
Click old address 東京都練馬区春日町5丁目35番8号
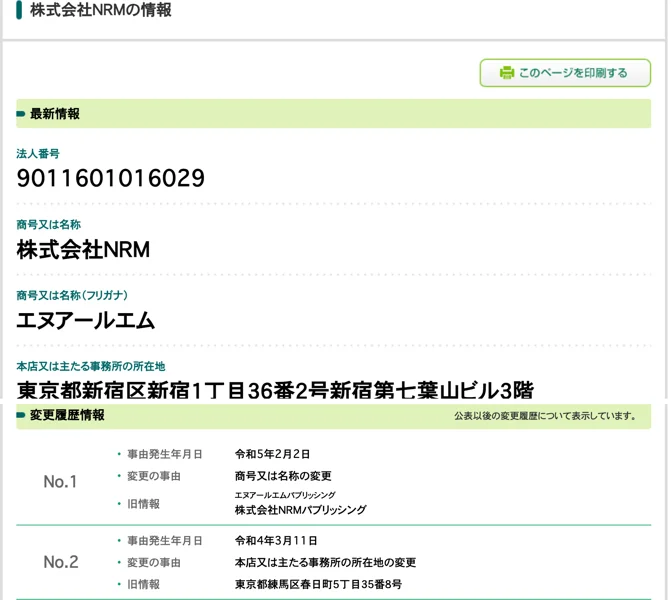(318, 584)
